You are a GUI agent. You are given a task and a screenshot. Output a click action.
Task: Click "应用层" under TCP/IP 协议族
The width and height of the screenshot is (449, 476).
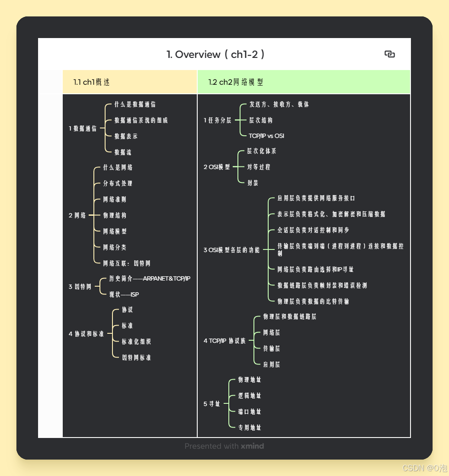(x=272, y=364)
